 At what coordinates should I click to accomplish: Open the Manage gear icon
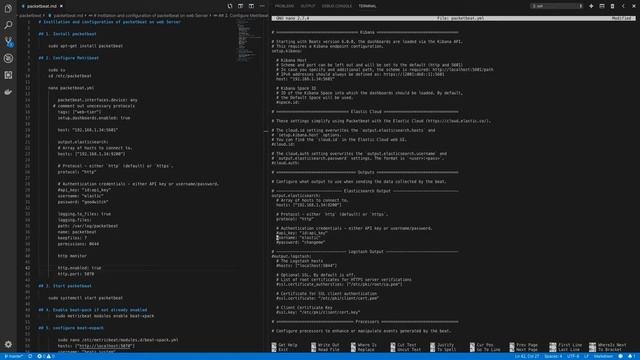coord(8,344)
